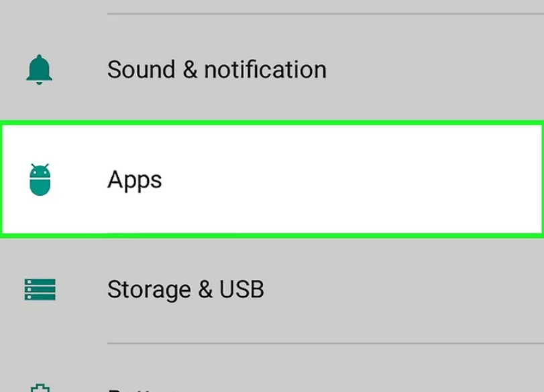
Task: Click the word "Storage" in the list
Action: (149, 290)
